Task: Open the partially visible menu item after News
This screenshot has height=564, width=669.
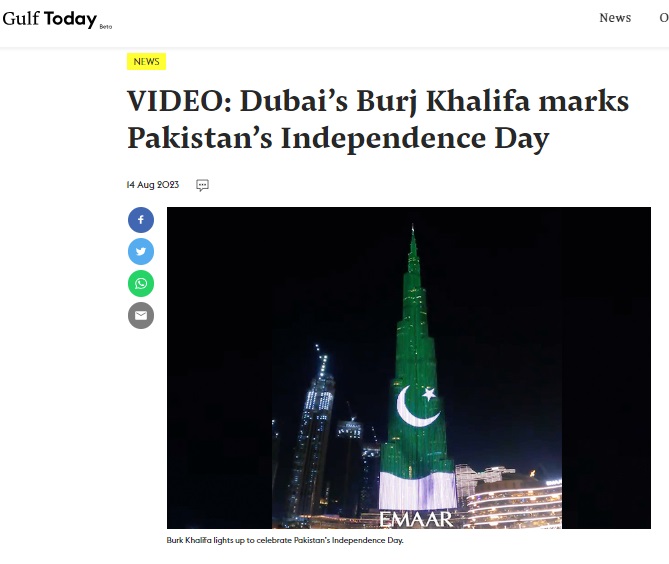Action: [664, 18]
